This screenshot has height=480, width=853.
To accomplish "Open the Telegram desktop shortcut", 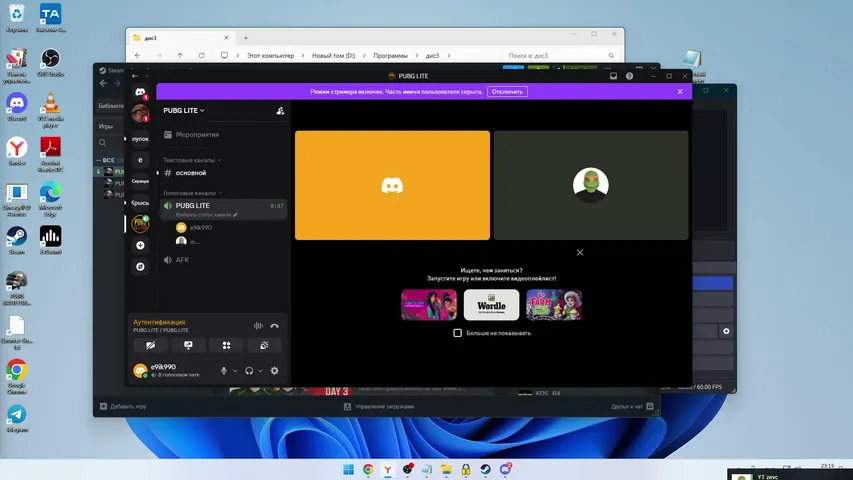I will [x=17, y=419].
